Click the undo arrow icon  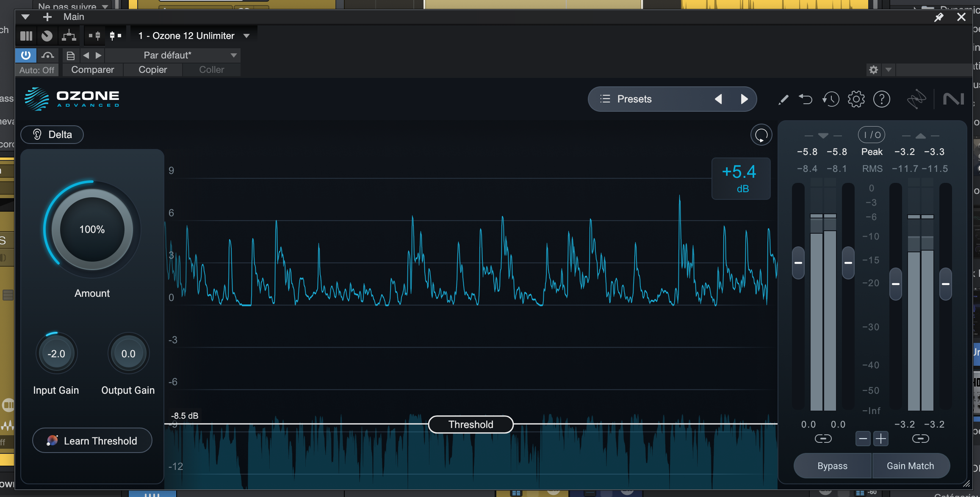[x=805, y=99]
